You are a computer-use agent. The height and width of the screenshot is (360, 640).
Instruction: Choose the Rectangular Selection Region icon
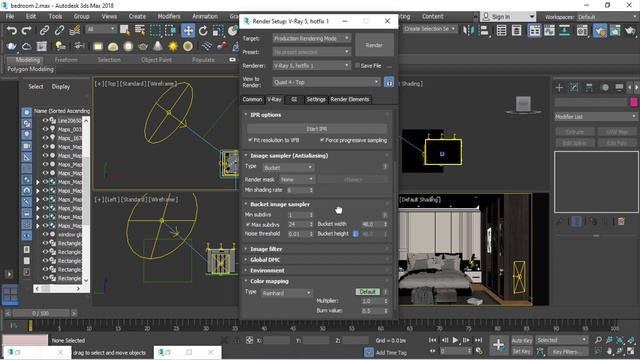155,30
